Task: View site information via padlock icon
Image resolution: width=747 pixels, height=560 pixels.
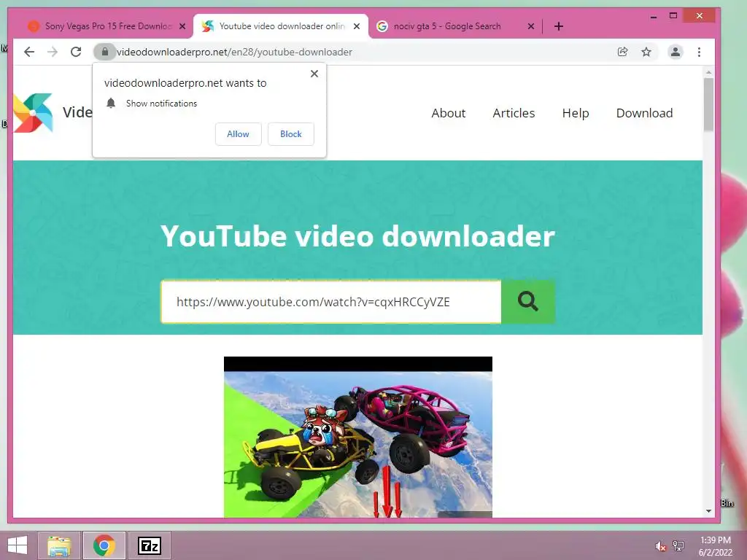Action: click(105, 52)
